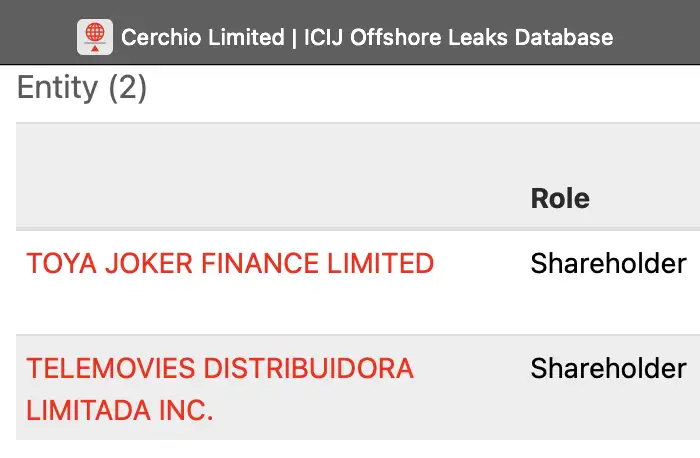Image resolution: width=700 pixels, height=458 pixels.
Task: Click the word DISTRIBUIDORA in second entity
Action: [x=308, y=368]
